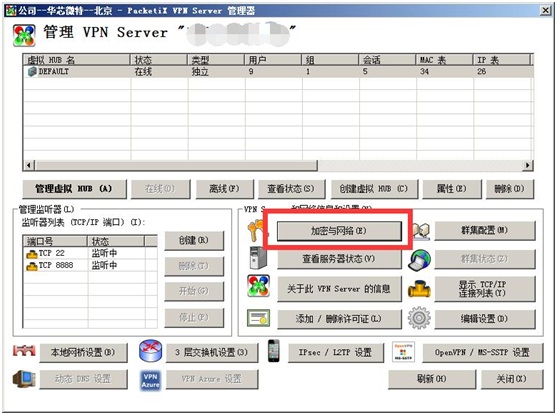Image resolution: width=557 pixels, height=415 pixels.
Task: Open 加密与网络 (E) settings
Action: point(339,231)
